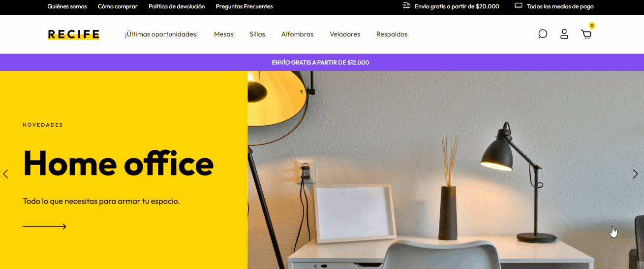Advance to the next slide arrow

pyautogui.click(x=635, y=174)
